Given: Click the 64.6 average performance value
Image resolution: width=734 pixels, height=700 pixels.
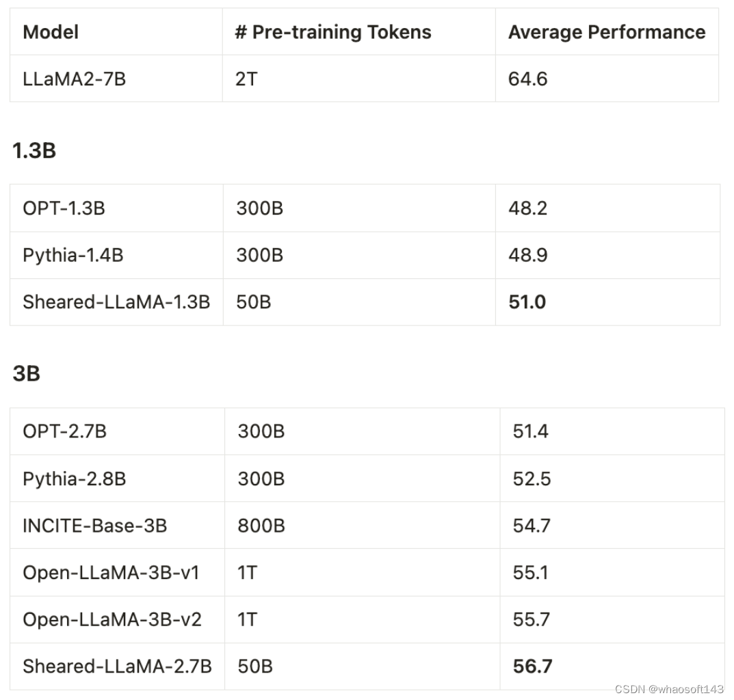Looking at the screenshot, I should pyautogui.click(x=527, y=79).
